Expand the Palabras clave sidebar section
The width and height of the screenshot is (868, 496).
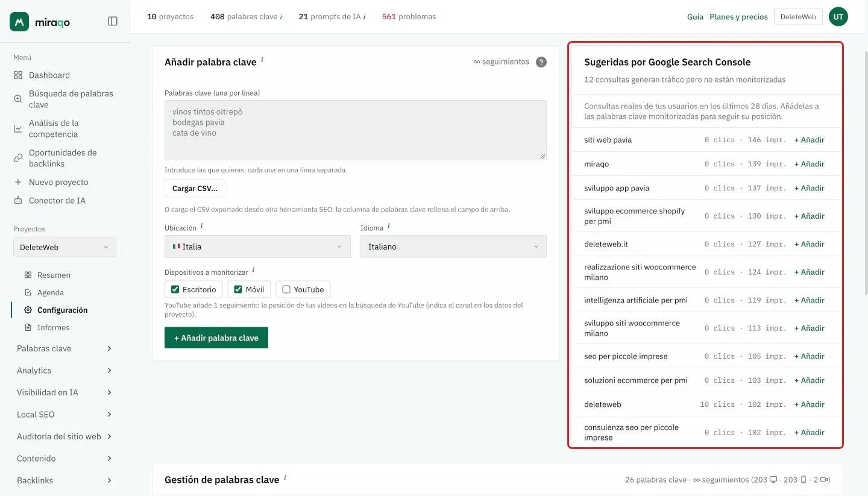tap(64, 348)
